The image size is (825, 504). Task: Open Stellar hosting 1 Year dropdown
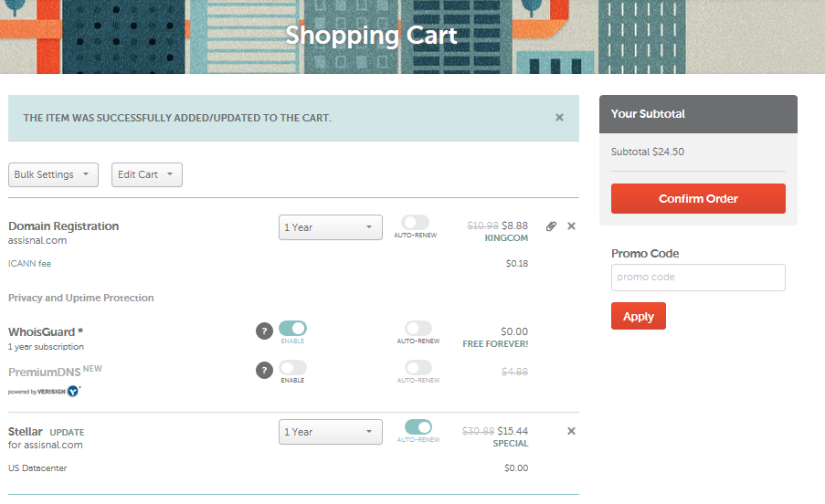click(331, 432)
